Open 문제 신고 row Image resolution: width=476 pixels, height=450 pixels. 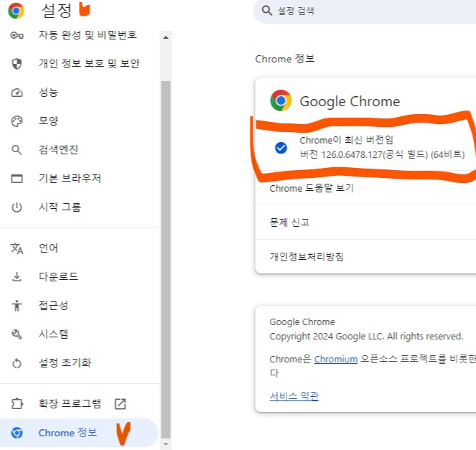click(x=365, y=222)
